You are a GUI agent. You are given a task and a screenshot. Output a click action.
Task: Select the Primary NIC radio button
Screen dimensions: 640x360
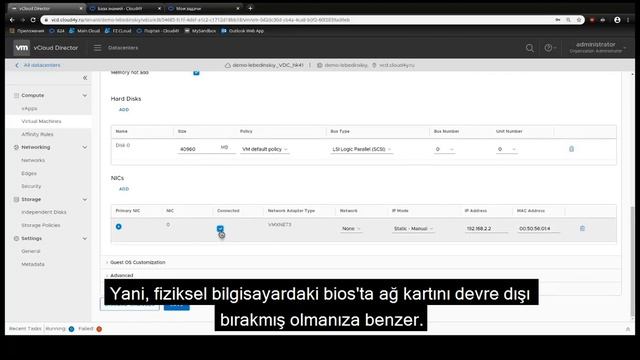[x=118, y=227]
